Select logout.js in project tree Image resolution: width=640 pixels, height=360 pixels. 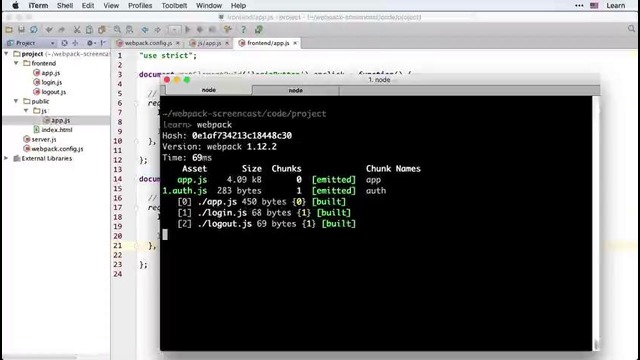(49, 92)
